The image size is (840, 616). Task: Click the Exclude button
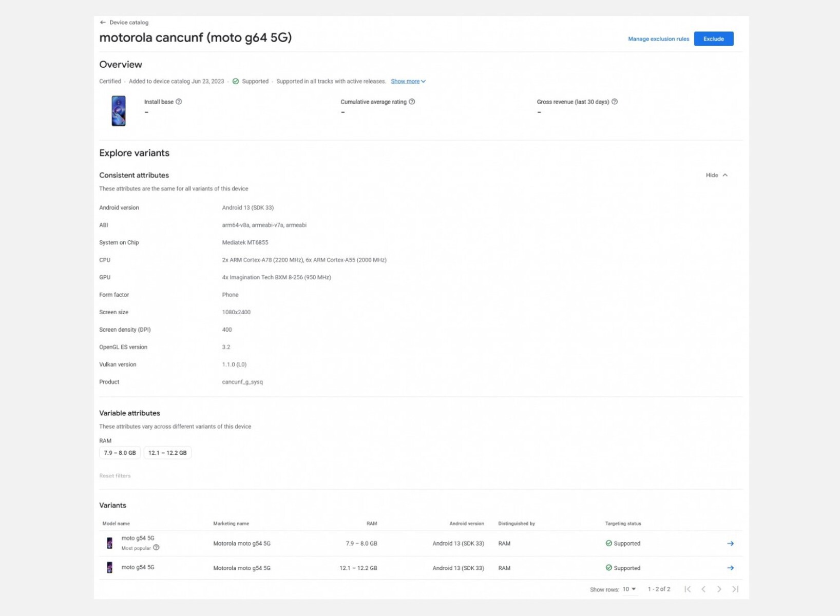point(713,39)
